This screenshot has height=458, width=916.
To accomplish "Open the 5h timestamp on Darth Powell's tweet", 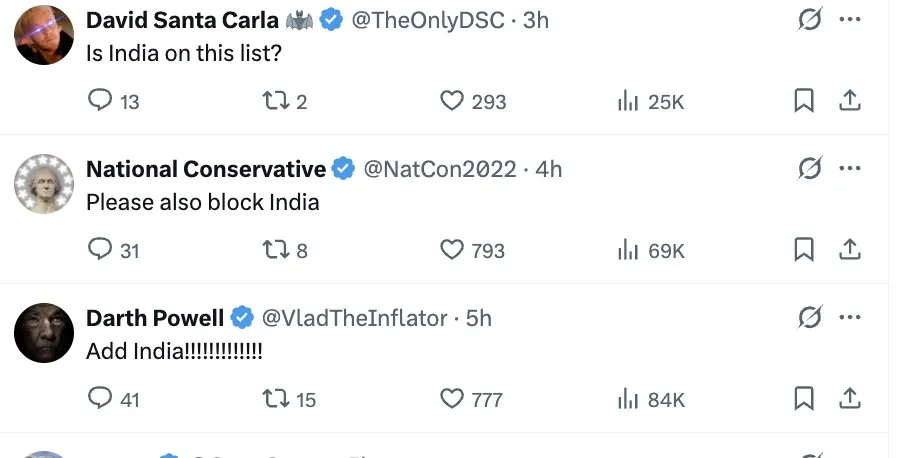I will [480, 319].
